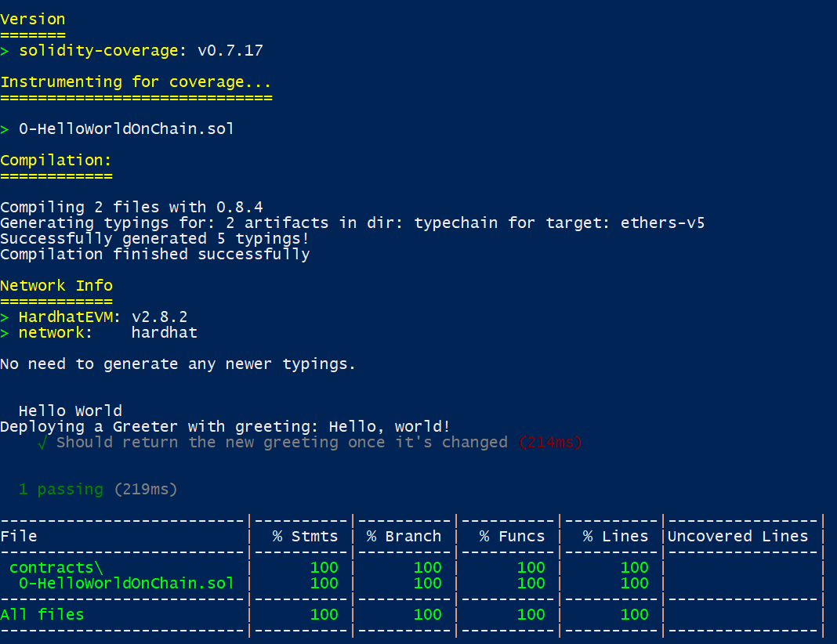The image size is (837, 644).
Task: Click the arrow before HardhatEVM line
Action: coord(4,318)
